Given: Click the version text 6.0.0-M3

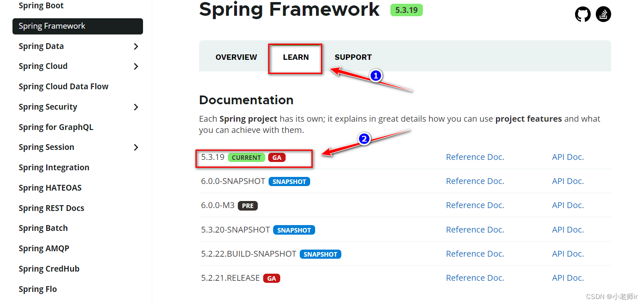Looking at the screenshot, I should 218,205.
